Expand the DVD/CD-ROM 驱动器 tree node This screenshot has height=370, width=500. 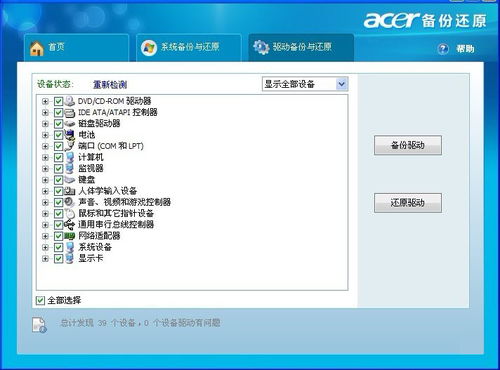45,101
